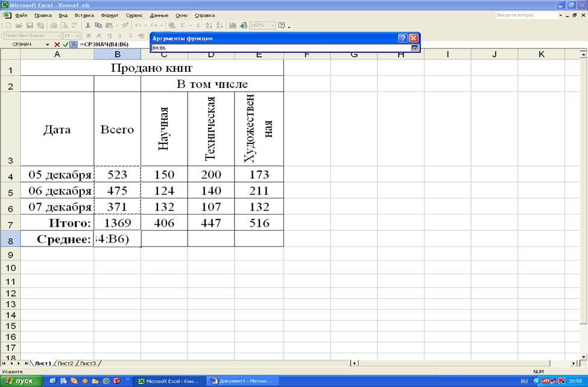Click the red Cancel entry X in formula bar
588x387 pixels.
pyautogui.click(x=57, y=45)
